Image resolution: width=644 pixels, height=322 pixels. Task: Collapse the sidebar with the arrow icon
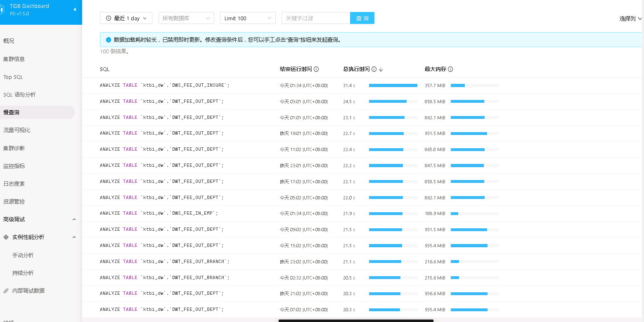[x=75, y=9]
